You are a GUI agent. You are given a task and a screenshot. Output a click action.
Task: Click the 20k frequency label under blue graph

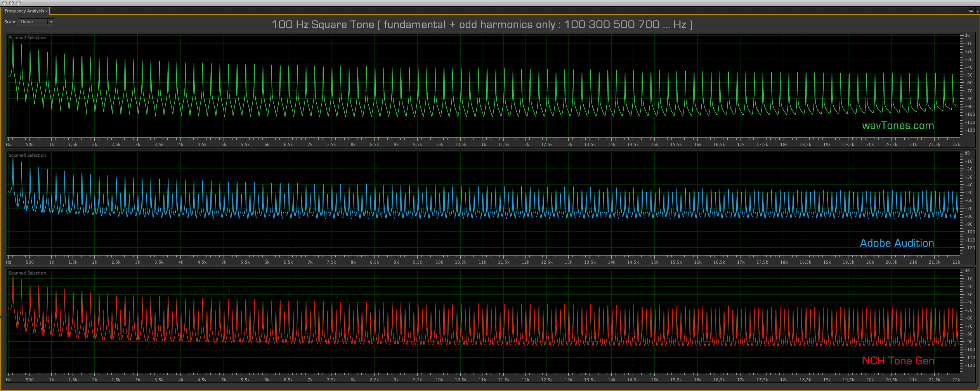point(870,262)
